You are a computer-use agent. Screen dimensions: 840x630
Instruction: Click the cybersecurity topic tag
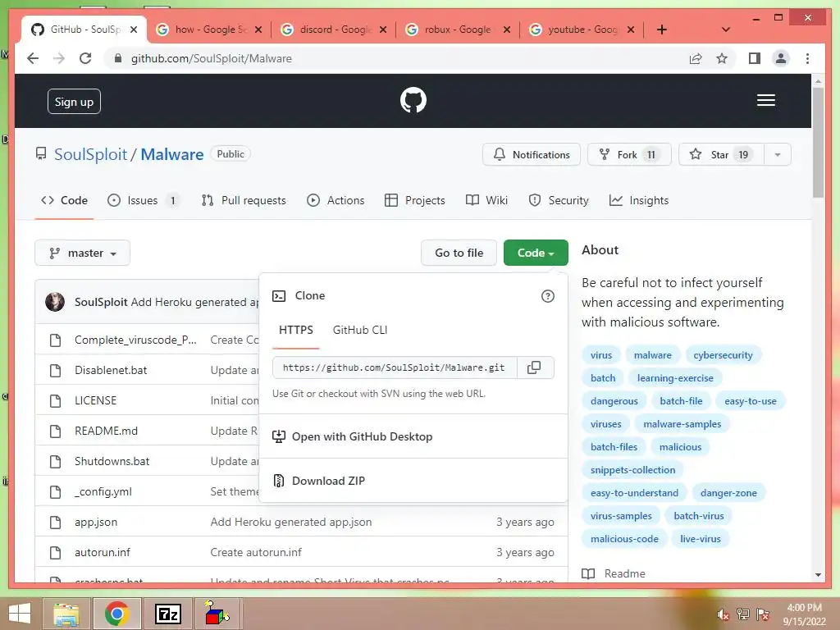(x=723, y=355)
